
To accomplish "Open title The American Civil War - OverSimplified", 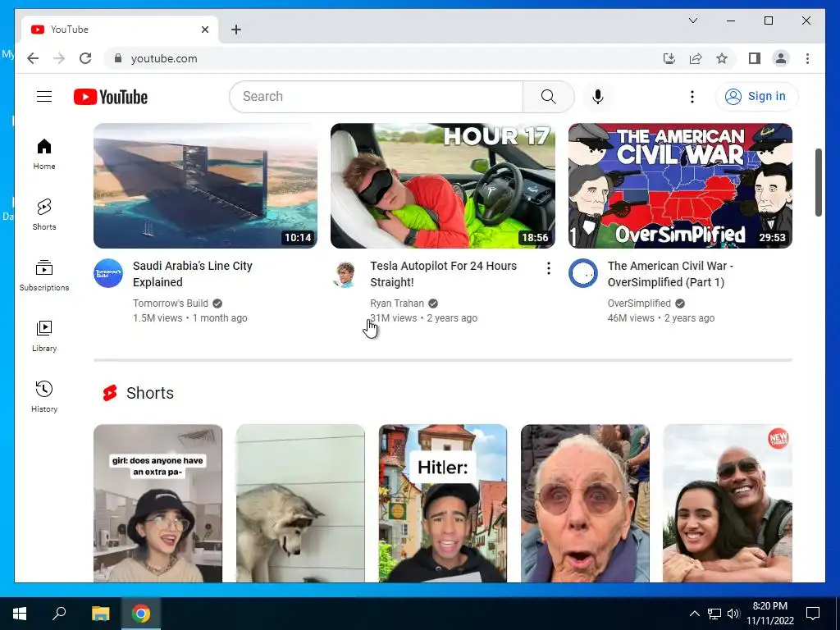I will 670,274.
